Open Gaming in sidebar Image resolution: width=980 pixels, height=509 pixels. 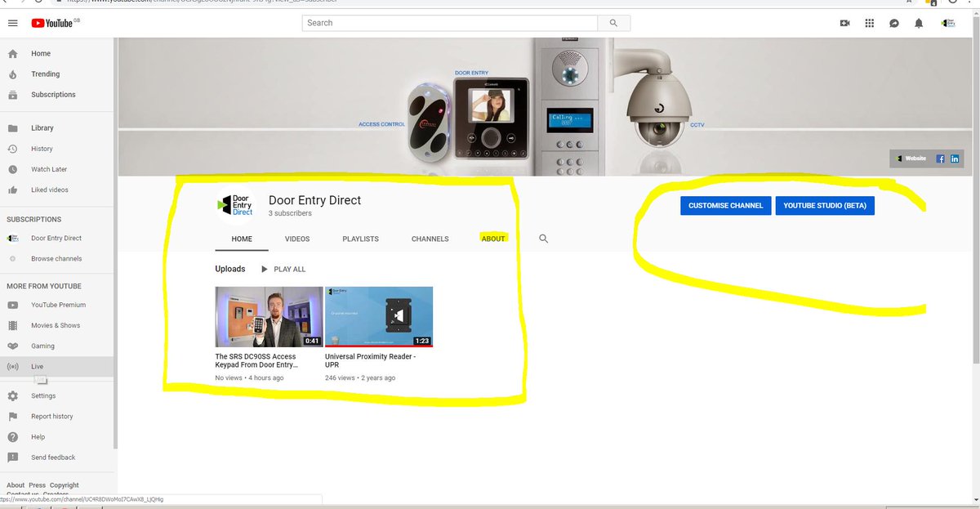57,346
